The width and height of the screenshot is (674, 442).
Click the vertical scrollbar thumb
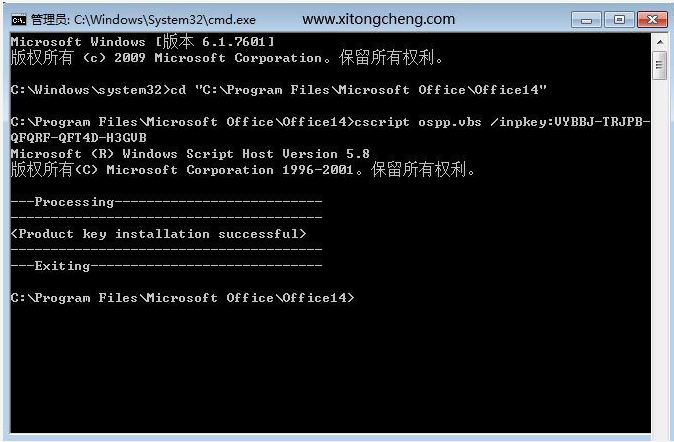point(659,64)
